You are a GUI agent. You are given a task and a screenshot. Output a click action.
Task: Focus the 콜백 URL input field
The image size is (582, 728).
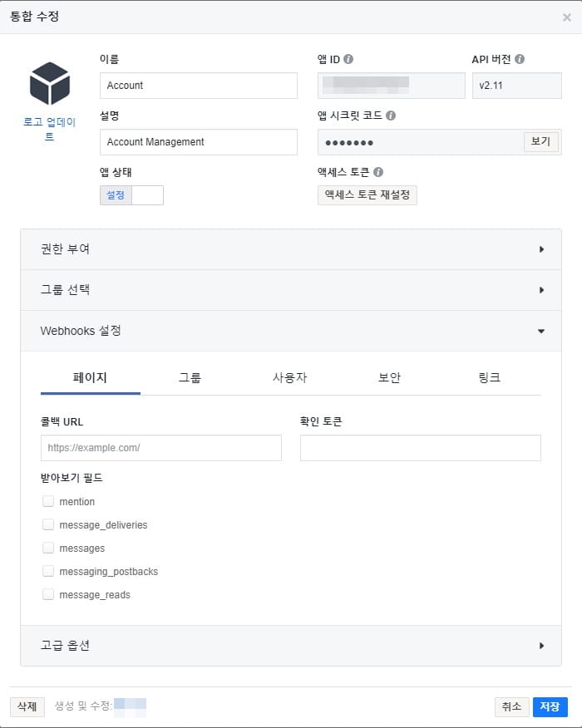coord(160,448)
